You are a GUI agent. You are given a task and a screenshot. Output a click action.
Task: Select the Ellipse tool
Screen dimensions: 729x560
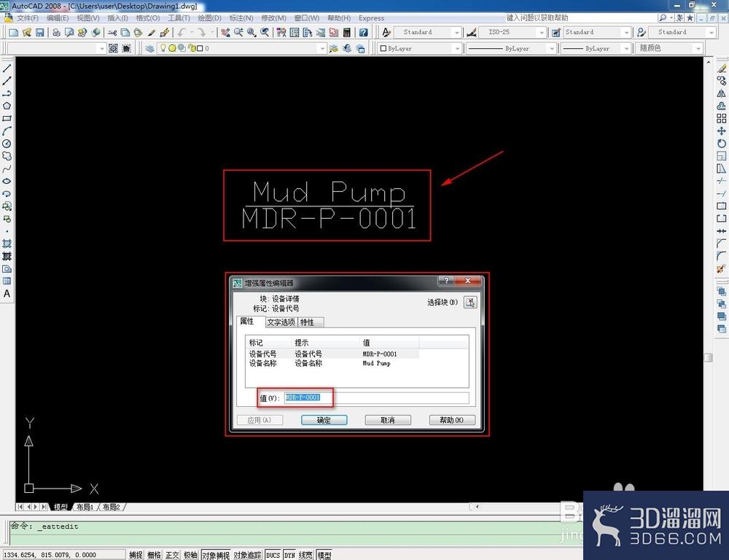coord(7,182)
